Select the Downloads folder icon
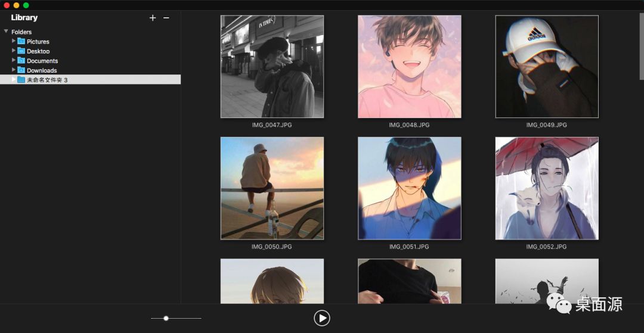The width and height of the screenshot is (644, 333). click(x=21, y=70)
